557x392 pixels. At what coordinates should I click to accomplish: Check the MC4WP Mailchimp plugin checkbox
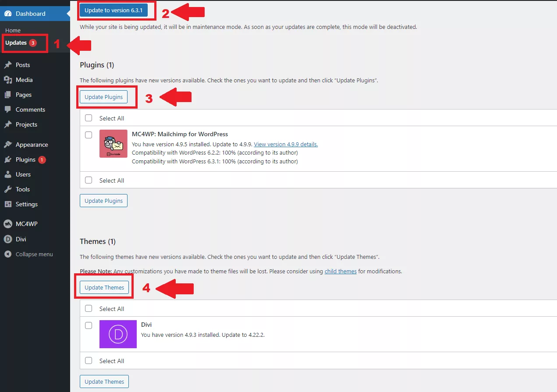tap(89, 135)
